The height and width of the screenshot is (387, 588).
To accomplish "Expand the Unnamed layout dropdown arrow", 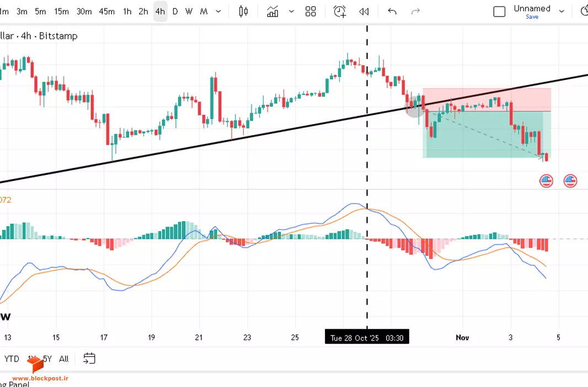I will click(562, 12).
